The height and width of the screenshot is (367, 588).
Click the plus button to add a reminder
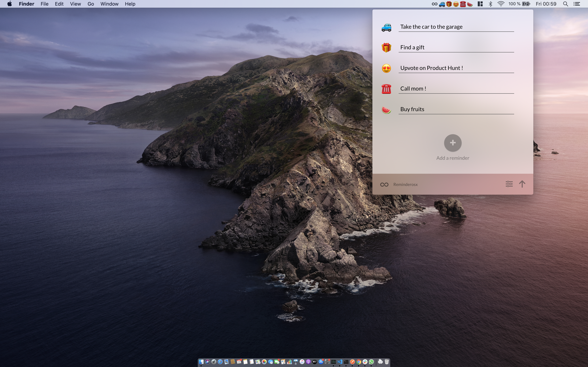(453, 143)
